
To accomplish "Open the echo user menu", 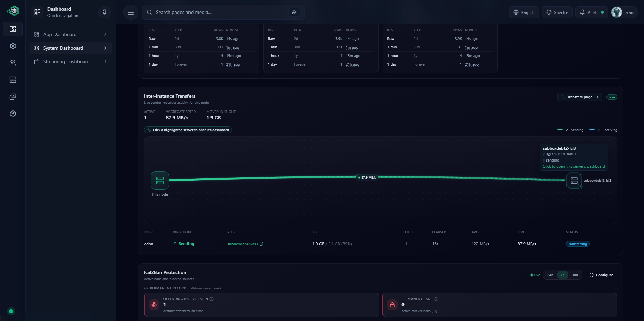I will (624, 12).
